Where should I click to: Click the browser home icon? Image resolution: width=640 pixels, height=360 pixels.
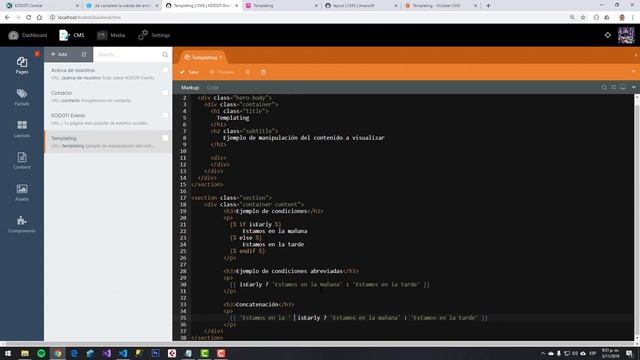(39, 17)
